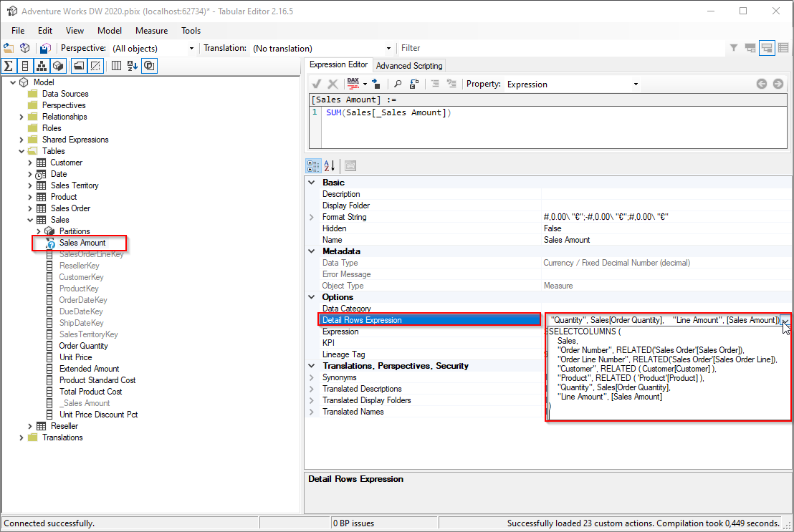Viewport: 794px width, 532px height.
Task: Expand the Relationships folder
Action: (x=21, y=117)
